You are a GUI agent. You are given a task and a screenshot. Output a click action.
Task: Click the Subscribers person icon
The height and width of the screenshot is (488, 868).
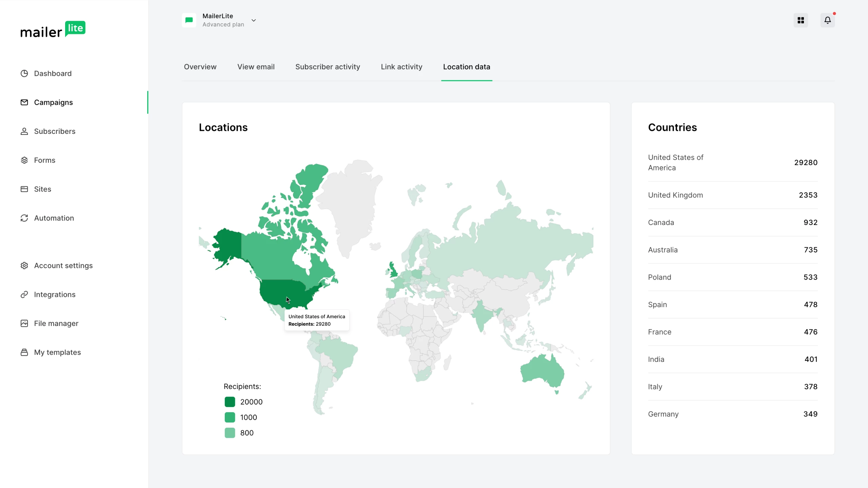click(x=24, y=131)
